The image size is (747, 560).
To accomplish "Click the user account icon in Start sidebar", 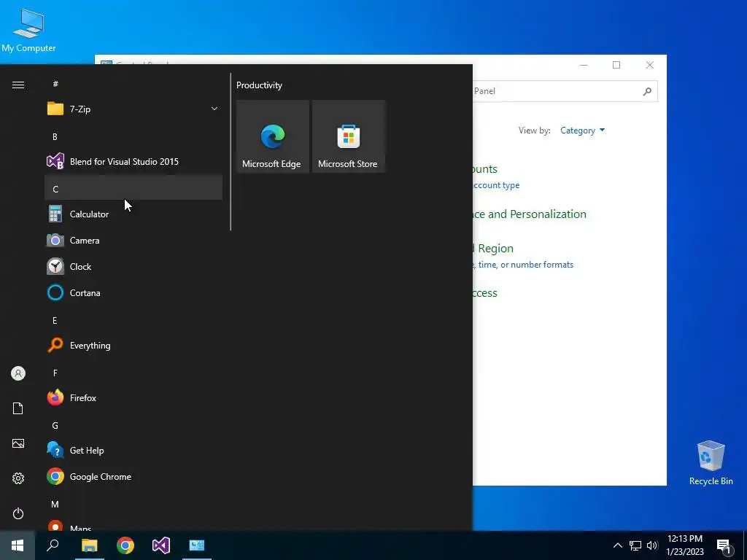I will (x=18, y=373).
